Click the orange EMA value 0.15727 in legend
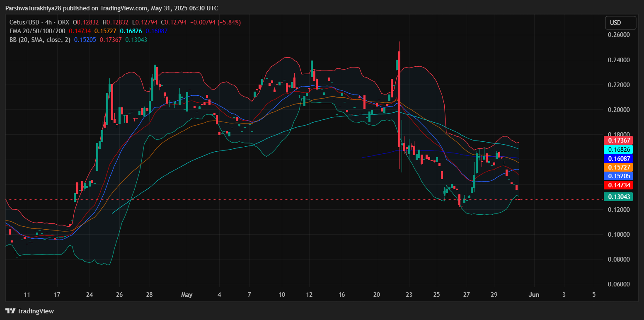 105,31
